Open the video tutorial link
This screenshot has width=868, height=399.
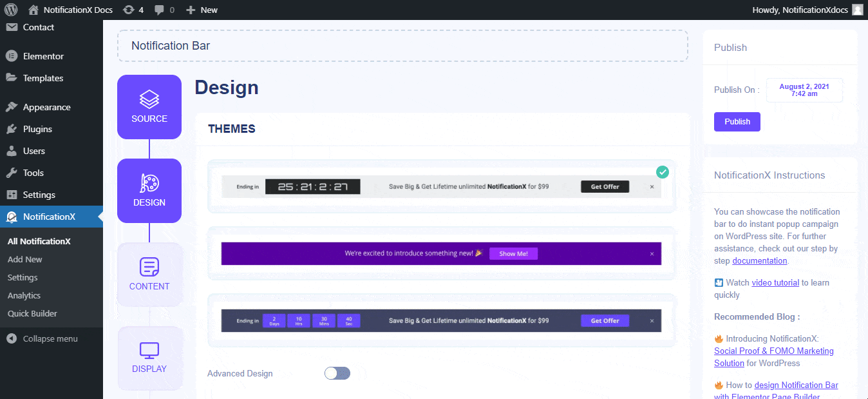click(775, 282)
